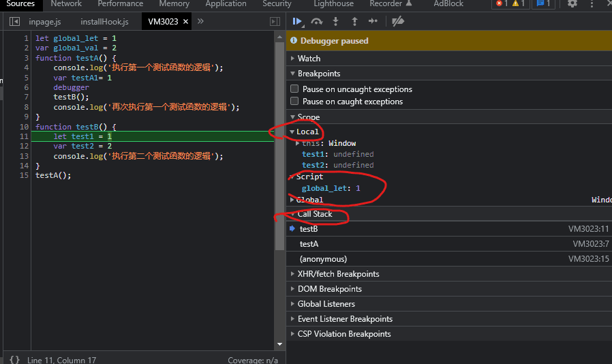Enable Pause on uncaught exceptions
The image size is (612, 364).
pyautogui.click(x=294, y=89)
